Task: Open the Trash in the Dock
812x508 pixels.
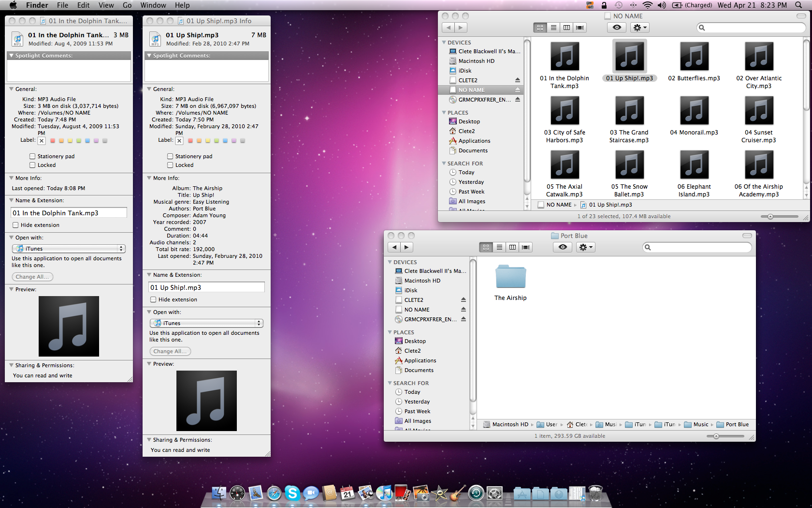Action: coord(595,493)
